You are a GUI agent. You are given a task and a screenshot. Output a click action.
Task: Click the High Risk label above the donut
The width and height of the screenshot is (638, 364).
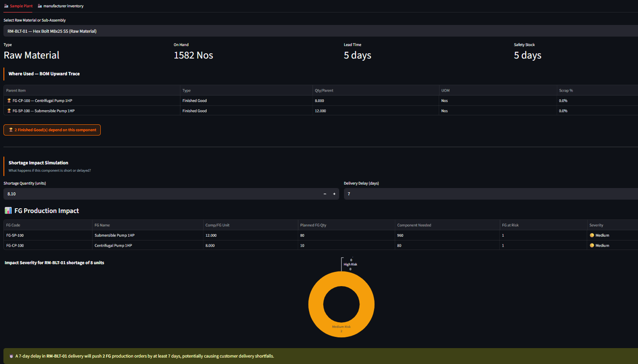(x=350, y=265)
